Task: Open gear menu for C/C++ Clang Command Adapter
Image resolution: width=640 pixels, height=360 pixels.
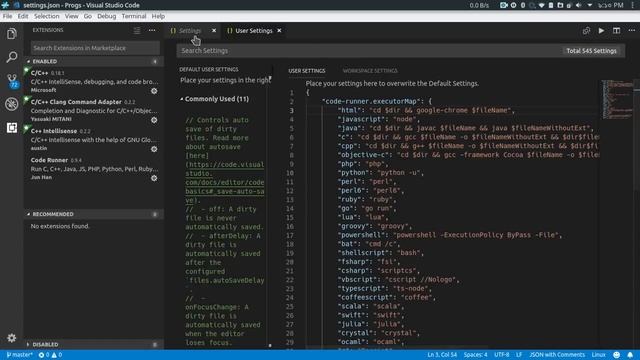Action: point(154,120)
